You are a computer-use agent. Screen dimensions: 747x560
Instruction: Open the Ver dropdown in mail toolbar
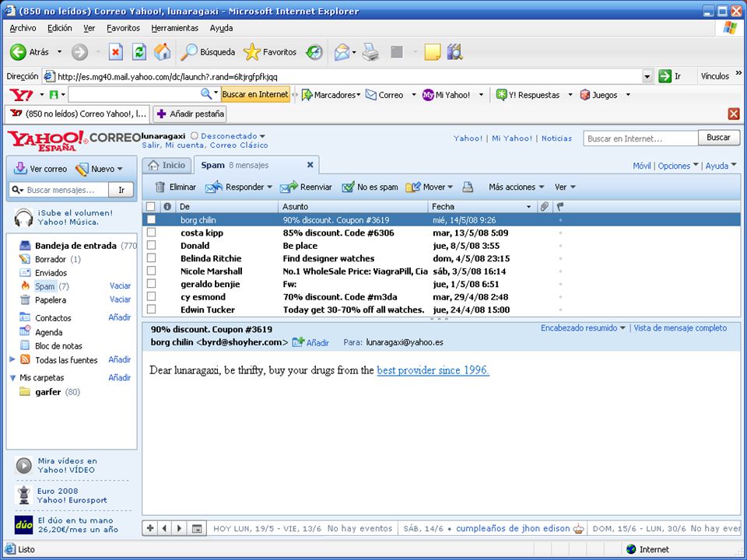(x=565, y=187)
